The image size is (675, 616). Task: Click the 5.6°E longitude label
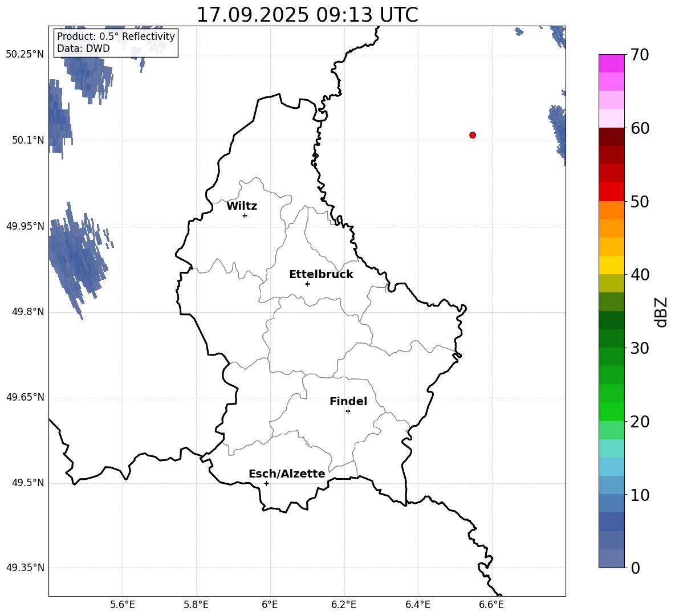pos(123,605)
